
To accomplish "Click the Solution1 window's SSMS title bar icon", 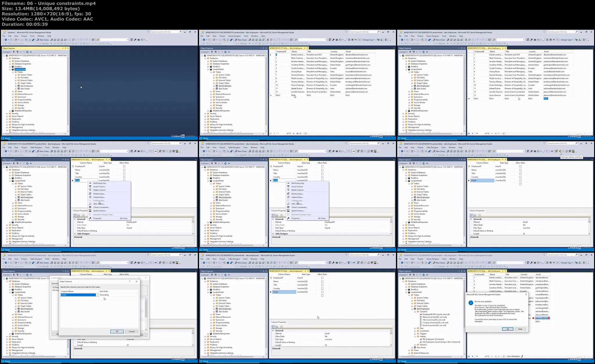I will tap(4, 32).
